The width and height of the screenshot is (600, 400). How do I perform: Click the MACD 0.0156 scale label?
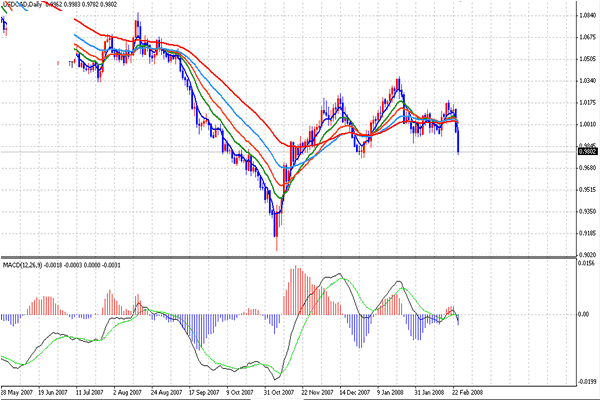[x=586, y=273]
